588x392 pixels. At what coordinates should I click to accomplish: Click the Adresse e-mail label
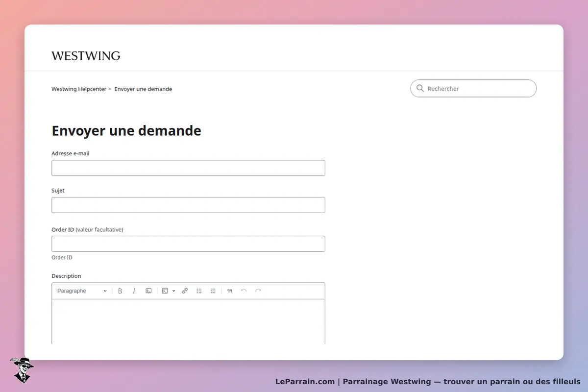tap(71, 153)
